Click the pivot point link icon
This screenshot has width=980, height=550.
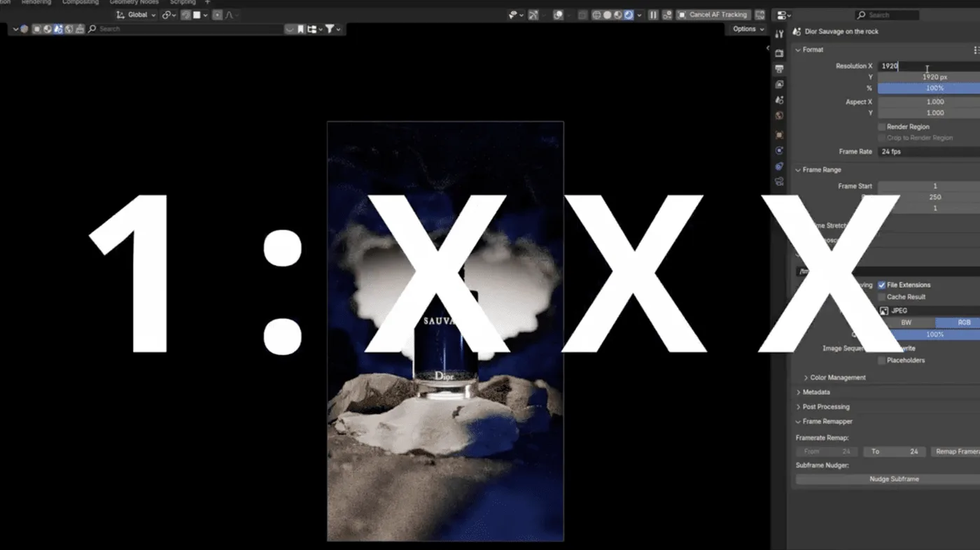[167, 15]
